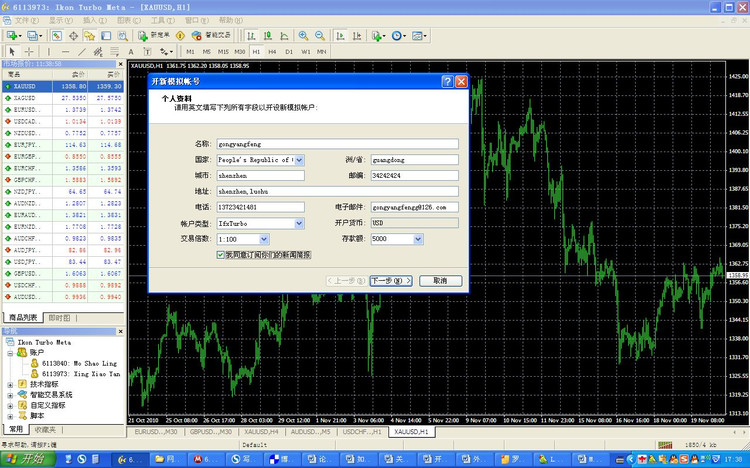Toggle the newsletter subscription agreement checkbox
750x468 pixels.
coord(222,255)
